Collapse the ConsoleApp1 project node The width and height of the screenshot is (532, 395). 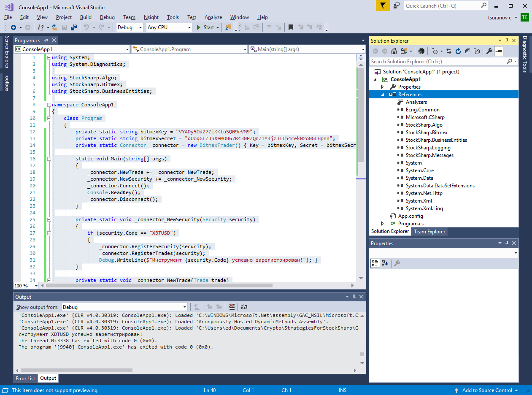[x=375, y=79]
